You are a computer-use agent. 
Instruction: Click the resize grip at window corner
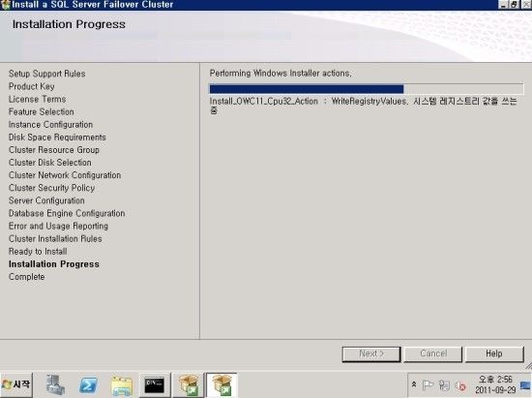[528, 366]
